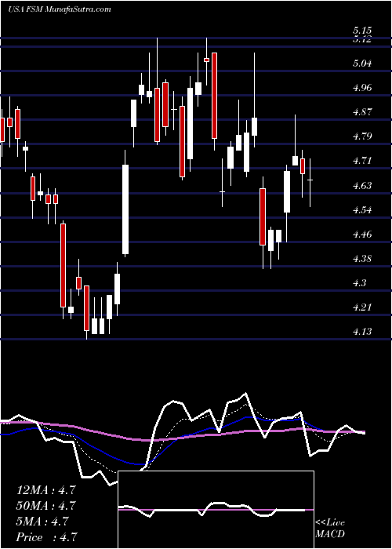Click the 4.96 price axis label
The width and height of the screenshot is (392, 549).
click(x=362, y=88)
